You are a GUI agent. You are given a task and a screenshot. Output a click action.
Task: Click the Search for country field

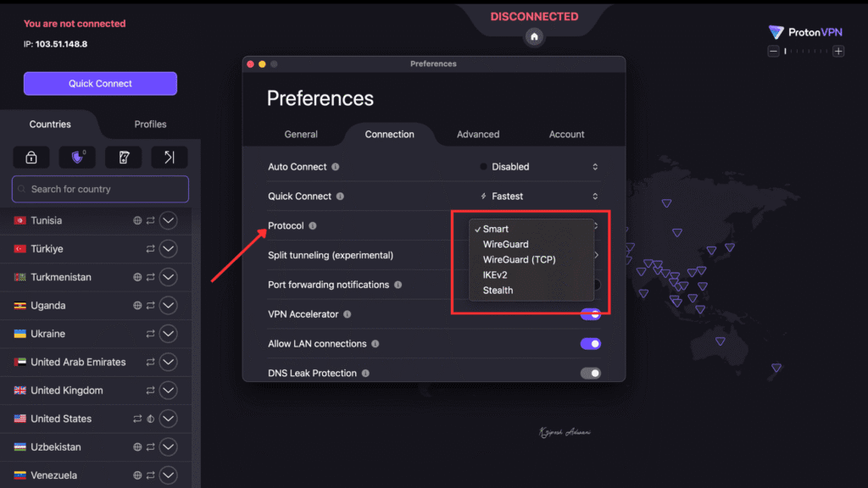(x=99, y=189)
